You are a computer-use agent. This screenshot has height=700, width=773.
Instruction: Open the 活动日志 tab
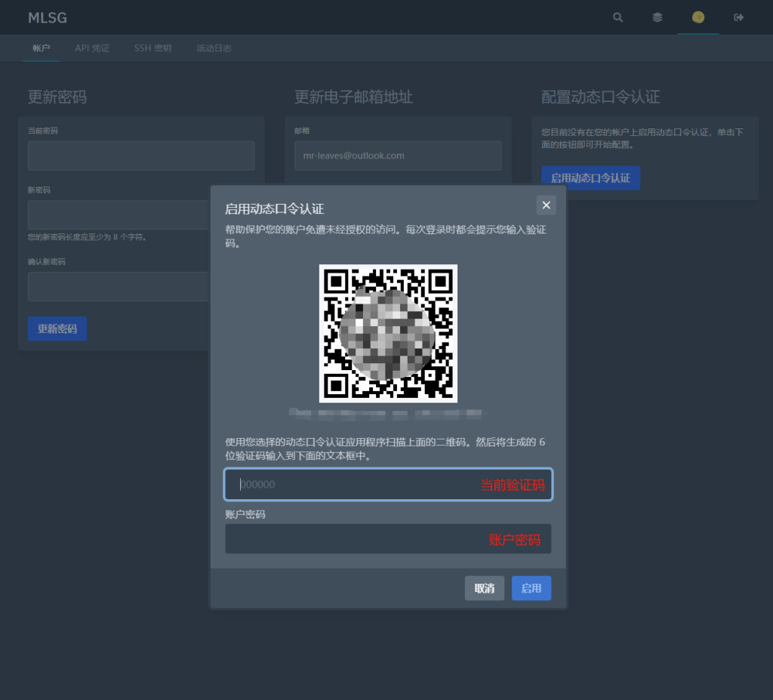pyautogui.click(x=214, y=48)
